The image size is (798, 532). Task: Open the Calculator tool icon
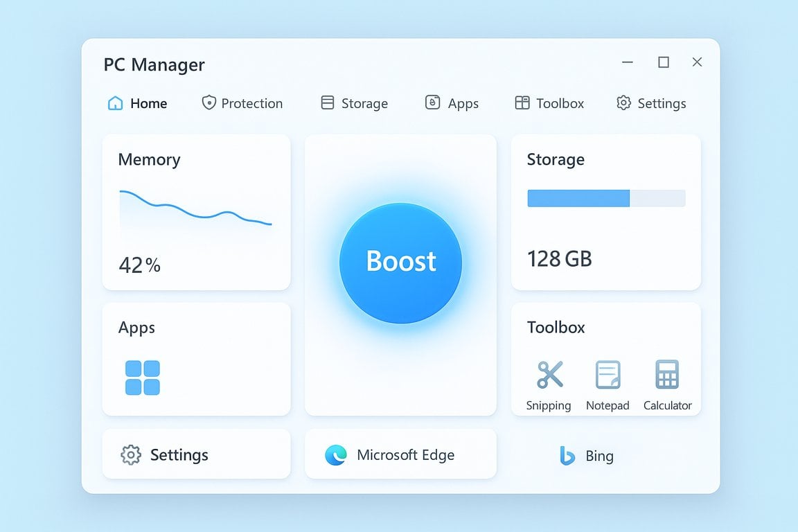[x=667, y=375]
